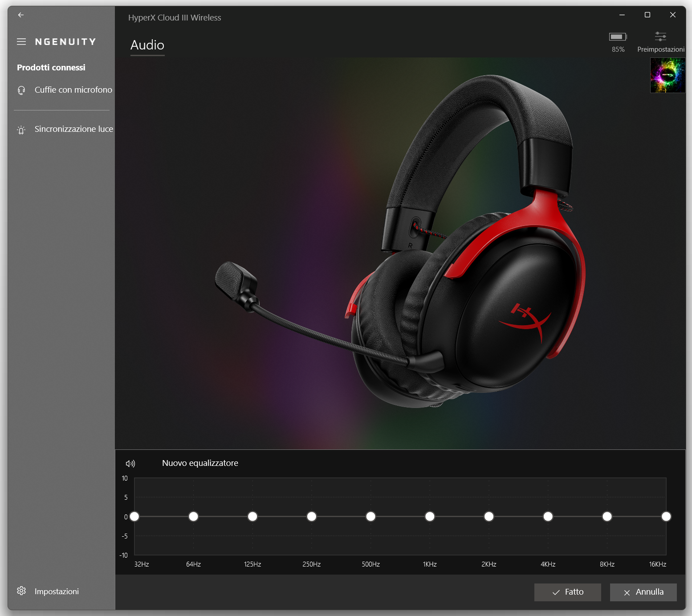Click the 8KHz equalizer slider handle

click(607, 517)
